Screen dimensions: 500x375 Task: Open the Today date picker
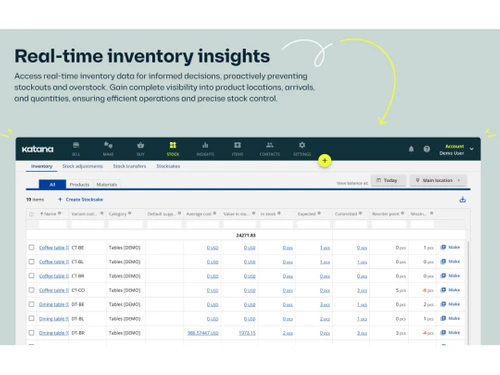(388, 180)
